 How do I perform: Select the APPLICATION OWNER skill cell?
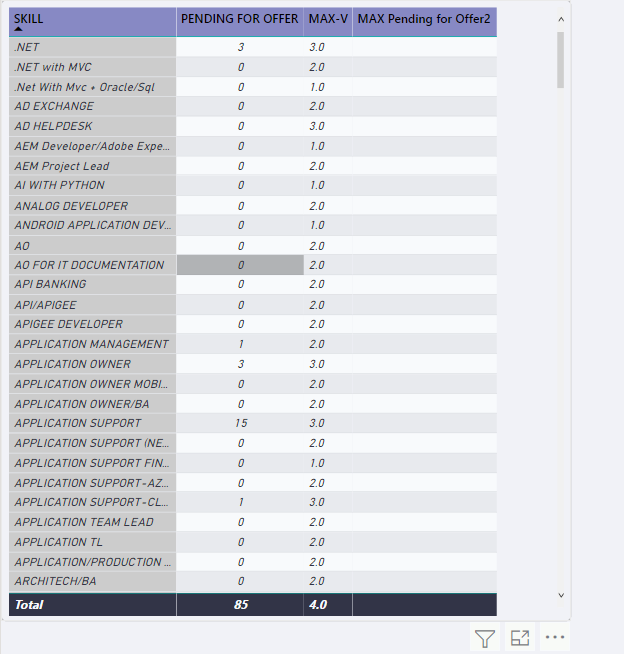pyautogui.click(x=93, y=364)
